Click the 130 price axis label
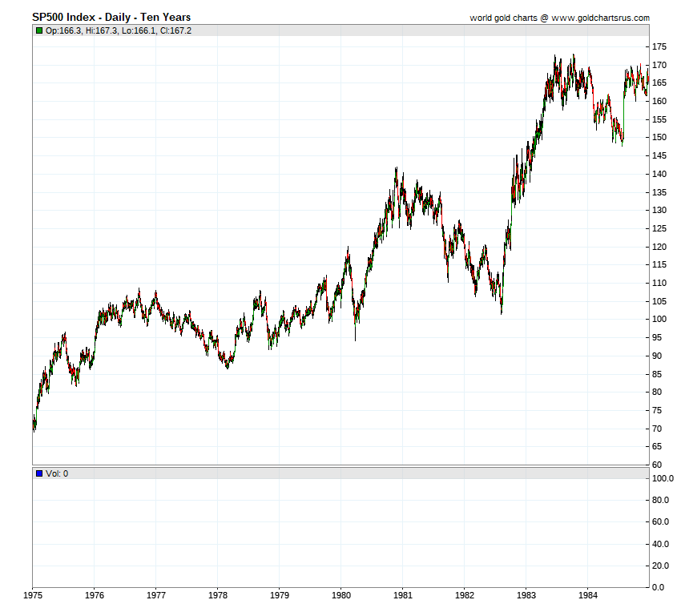The image size is (681, 616). 659,210
